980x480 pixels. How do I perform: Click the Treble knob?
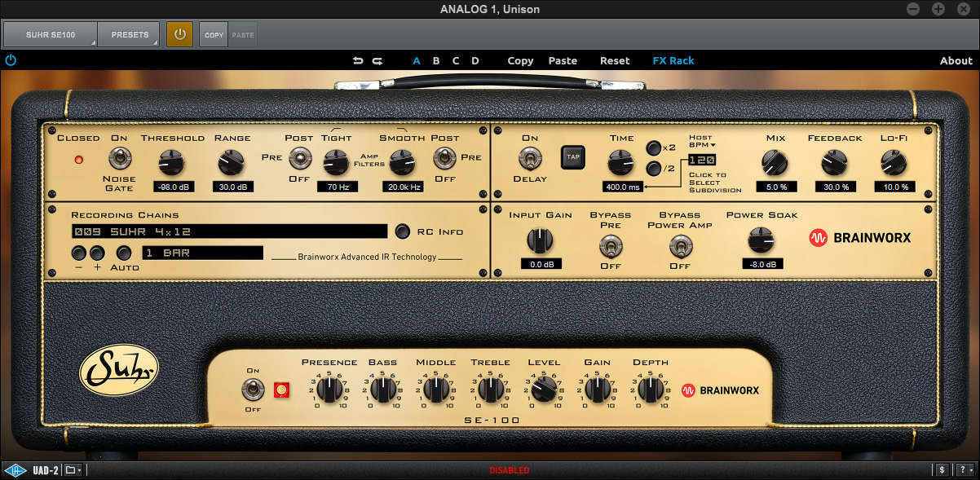[x=490, y=390]
